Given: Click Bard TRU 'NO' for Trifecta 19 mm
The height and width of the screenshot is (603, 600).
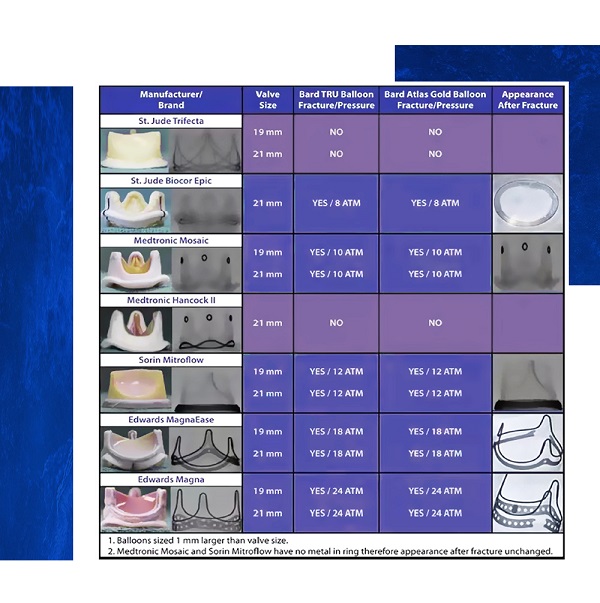Looking at the screenshot, I should coord(336,132).
